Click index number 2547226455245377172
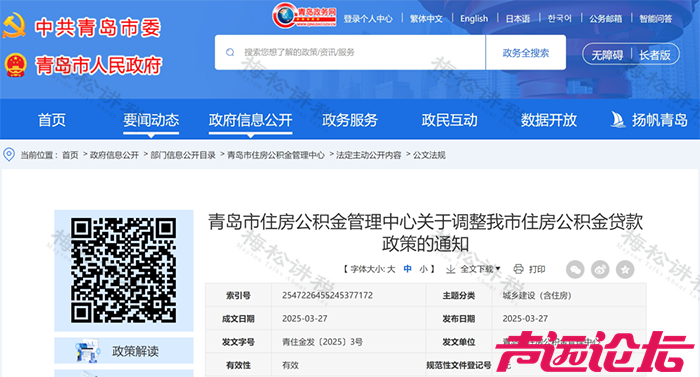 coord(327,295)
